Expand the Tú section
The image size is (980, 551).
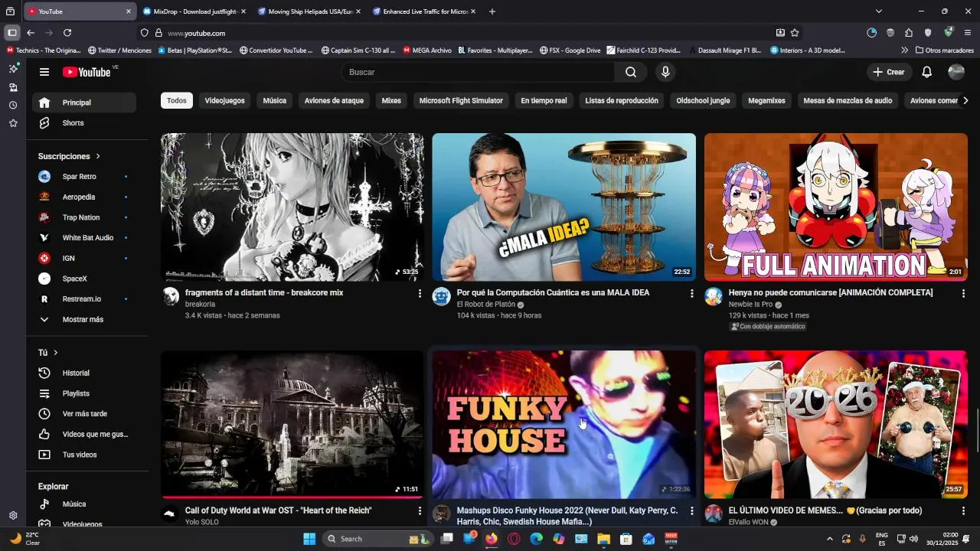click(48, 353)
